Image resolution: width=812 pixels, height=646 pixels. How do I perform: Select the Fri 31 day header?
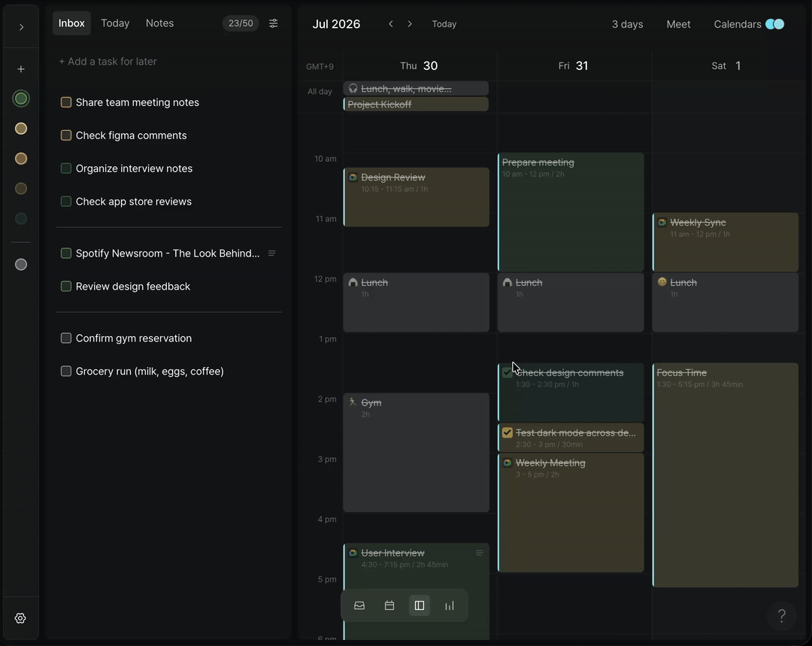[x=573, y=65]
